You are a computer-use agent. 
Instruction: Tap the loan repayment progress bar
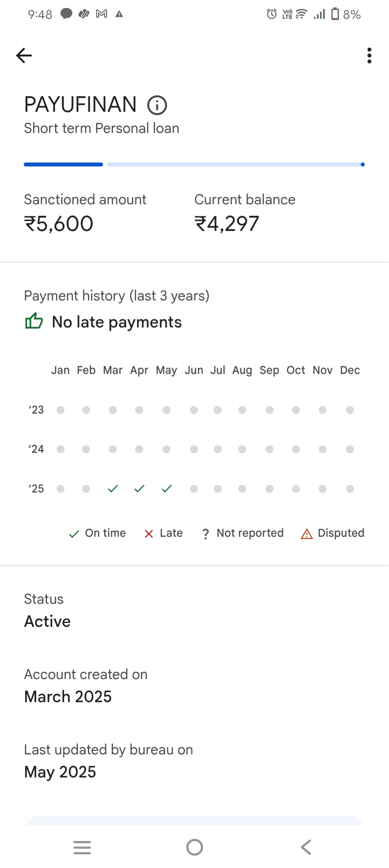click(194, 164)
